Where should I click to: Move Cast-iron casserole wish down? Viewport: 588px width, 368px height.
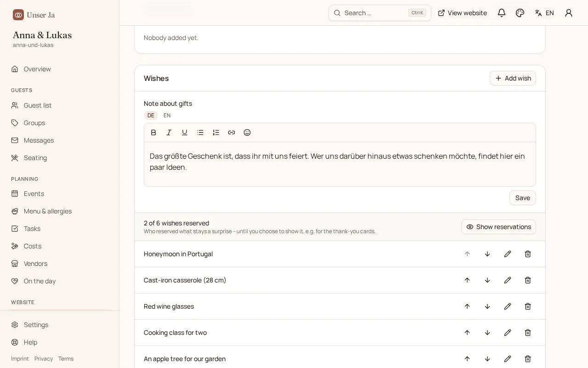487,280
